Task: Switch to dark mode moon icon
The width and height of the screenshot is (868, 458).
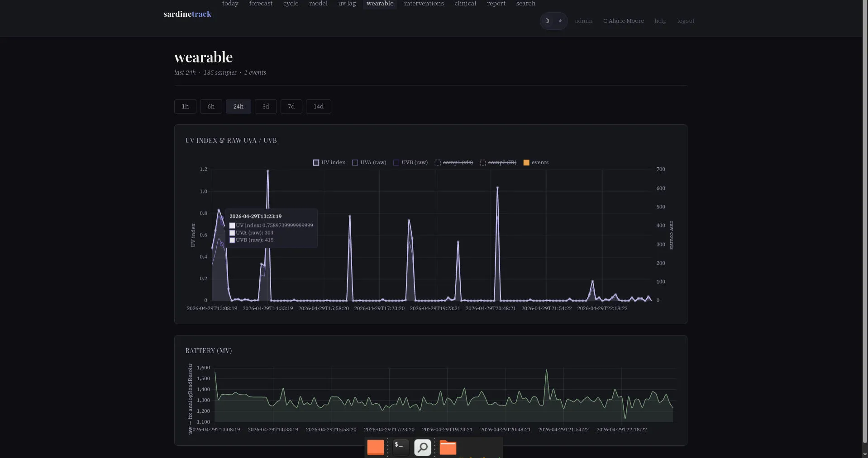Action: click(x=547, y=21)
